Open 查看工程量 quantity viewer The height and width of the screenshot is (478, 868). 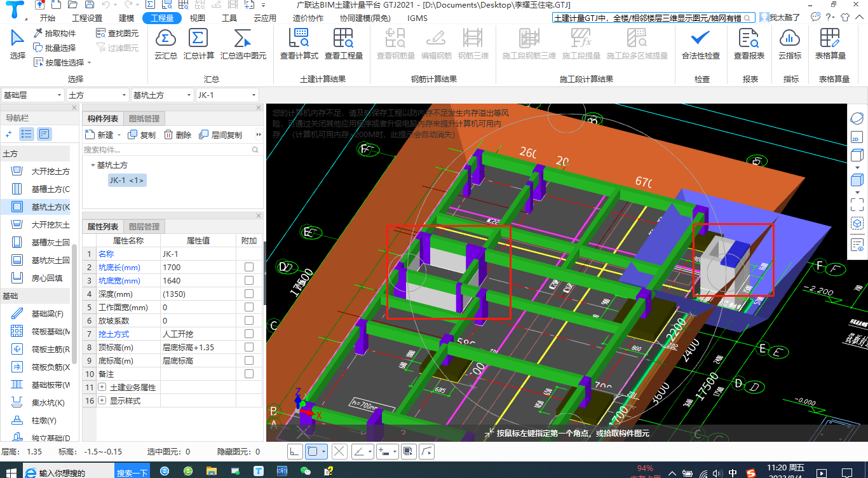344,44
